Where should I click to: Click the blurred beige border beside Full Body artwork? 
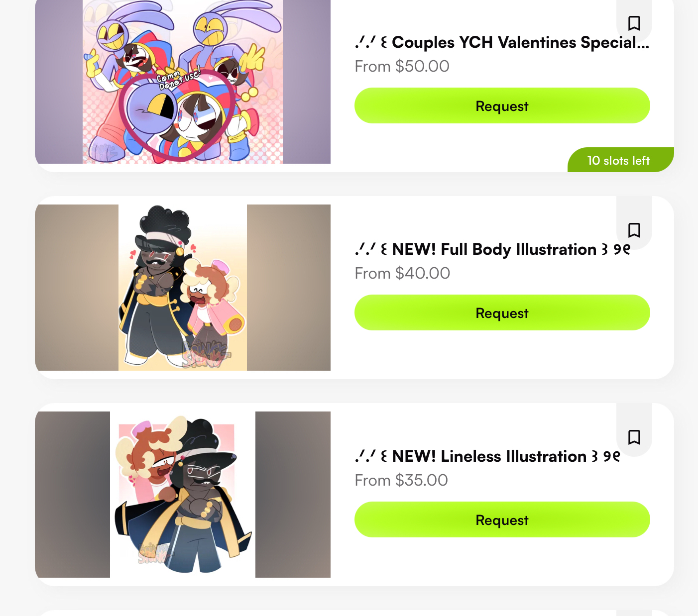pos(77,288)
